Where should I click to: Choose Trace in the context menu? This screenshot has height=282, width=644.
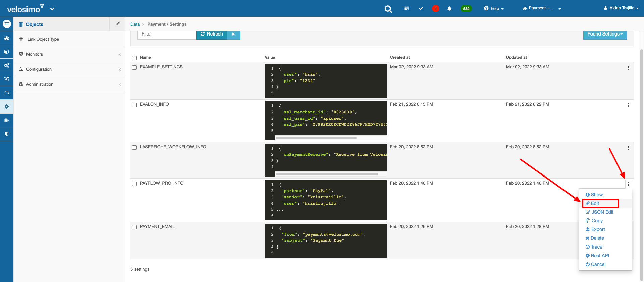[x=594, y=247]
